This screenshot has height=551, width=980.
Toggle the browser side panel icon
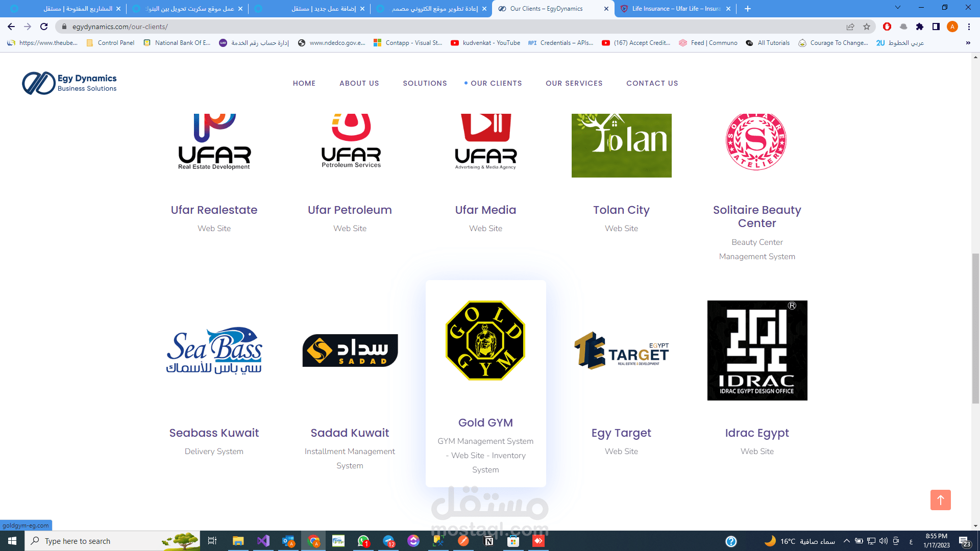936,27
